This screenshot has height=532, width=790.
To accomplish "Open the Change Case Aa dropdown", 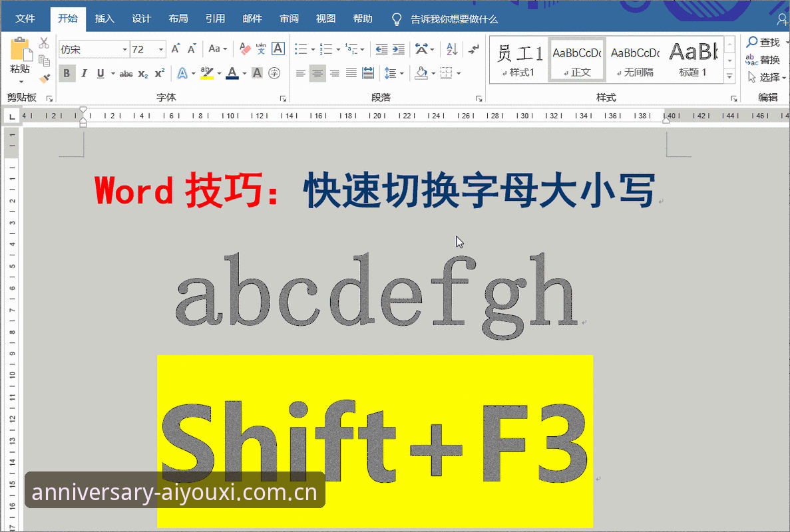I will 218,49.
